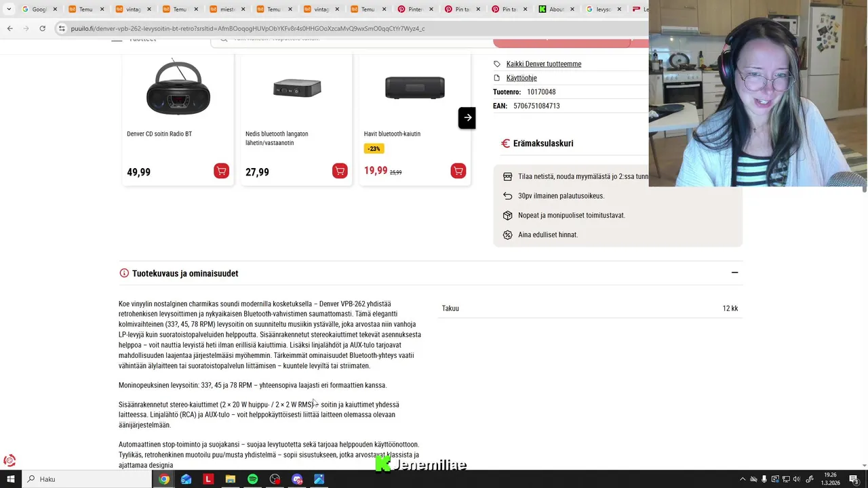
Task: Click Havit speaker product image
Action: (x=415, y=87)
